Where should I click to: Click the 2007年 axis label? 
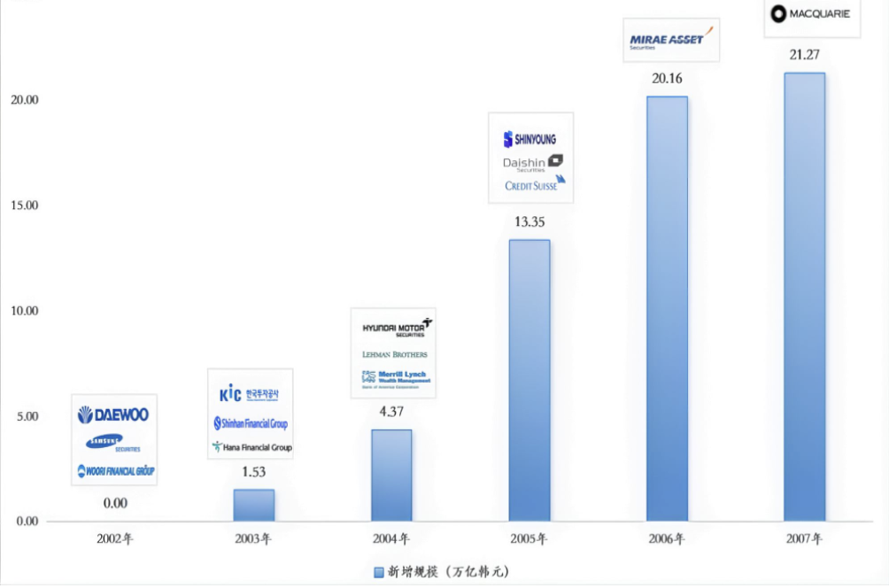tap(804, 538)
